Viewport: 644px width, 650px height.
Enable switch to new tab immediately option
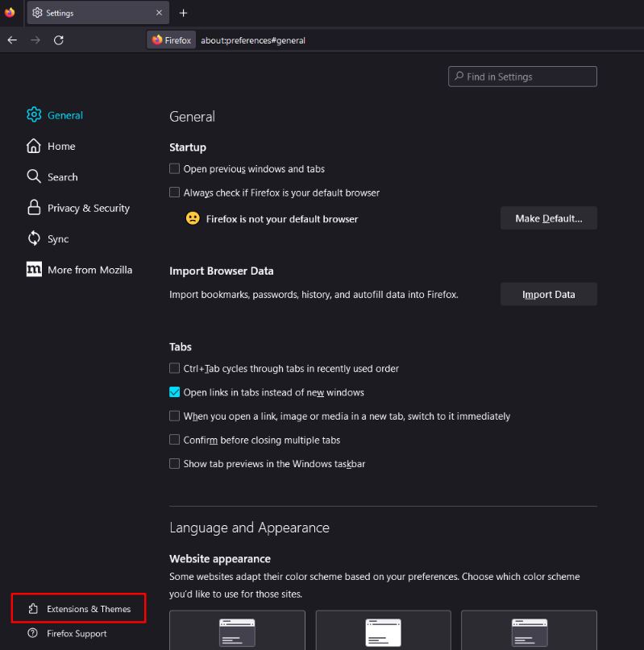point(174,416)
